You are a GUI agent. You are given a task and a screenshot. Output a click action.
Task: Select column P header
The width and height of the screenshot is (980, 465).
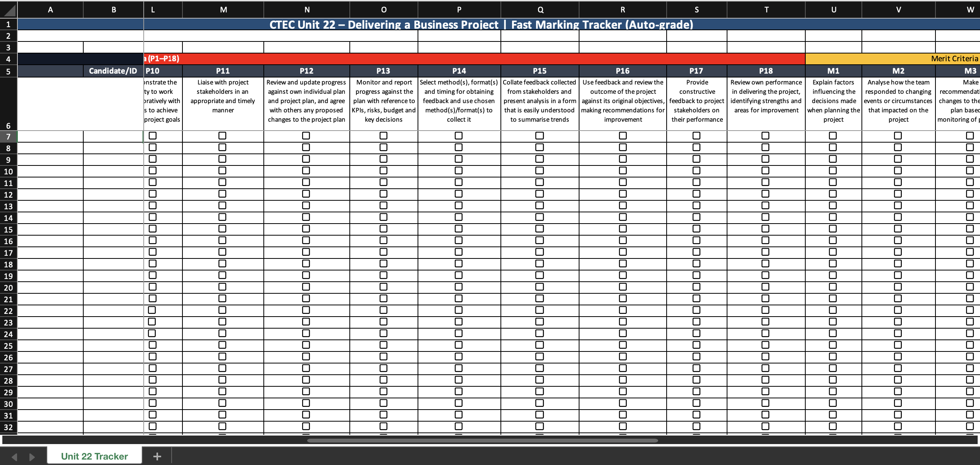(459, 10)
